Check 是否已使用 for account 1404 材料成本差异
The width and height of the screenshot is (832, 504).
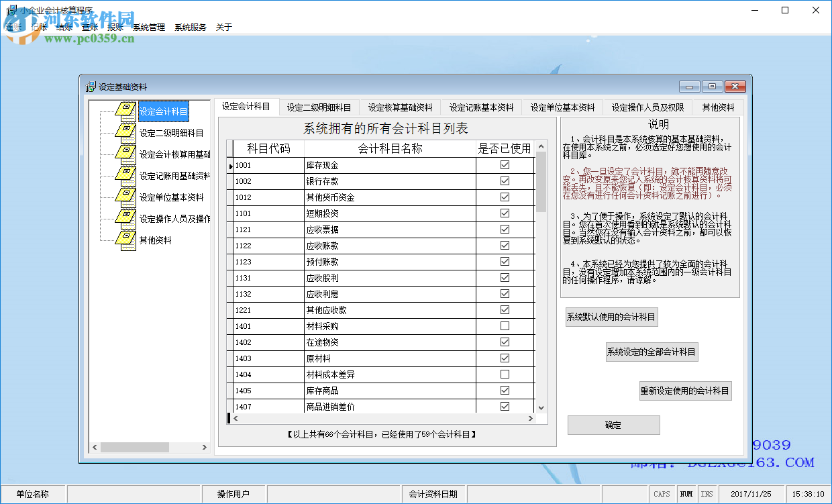[505, 374]
